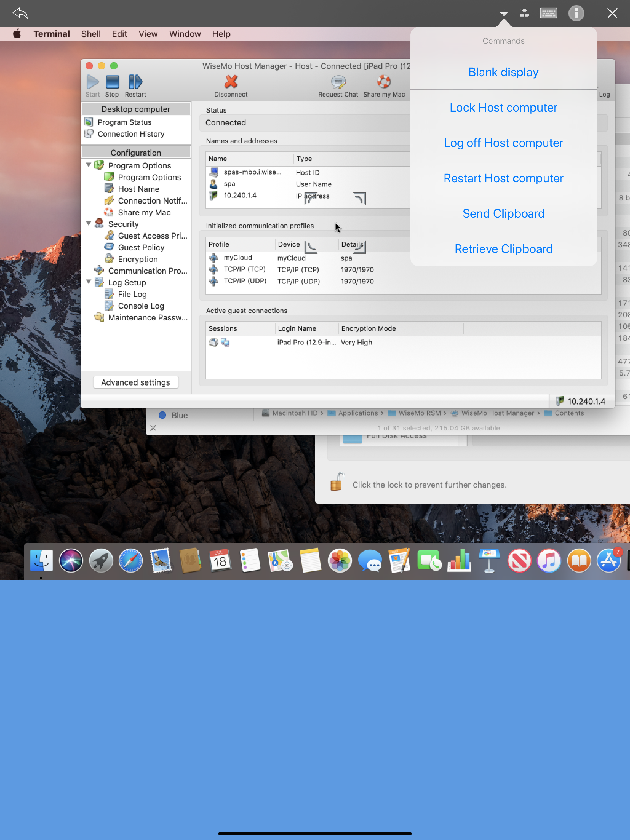The image size is (630, 840).
Task: Select Host Name configuration item
Action: pos(138,189)
